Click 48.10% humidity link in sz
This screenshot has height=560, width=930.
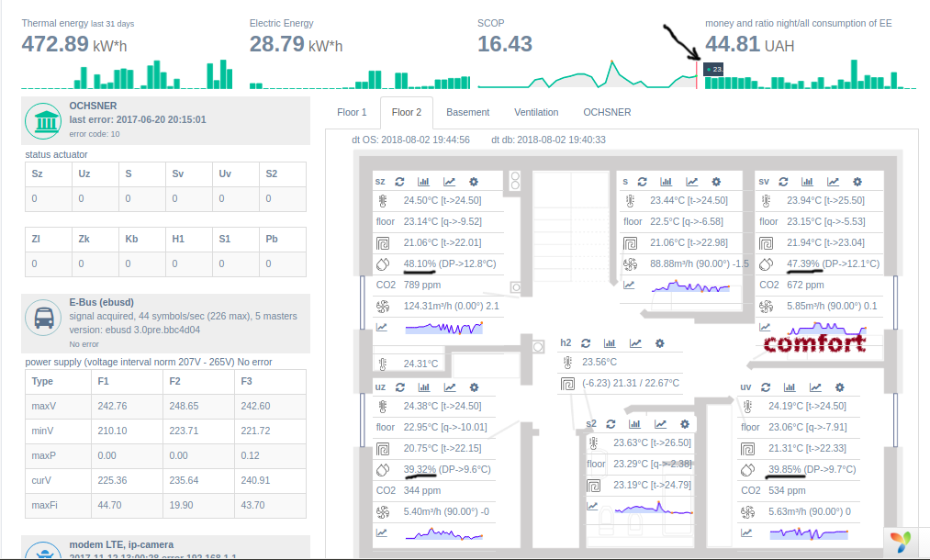pyautogui.click(x=420, y=263)
